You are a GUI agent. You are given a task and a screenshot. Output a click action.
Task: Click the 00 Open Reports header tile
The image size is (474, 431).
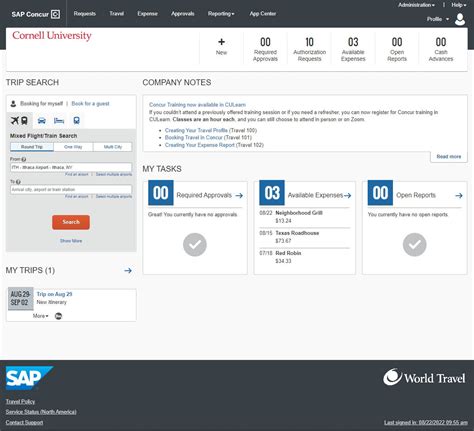[x=397, y=49]
